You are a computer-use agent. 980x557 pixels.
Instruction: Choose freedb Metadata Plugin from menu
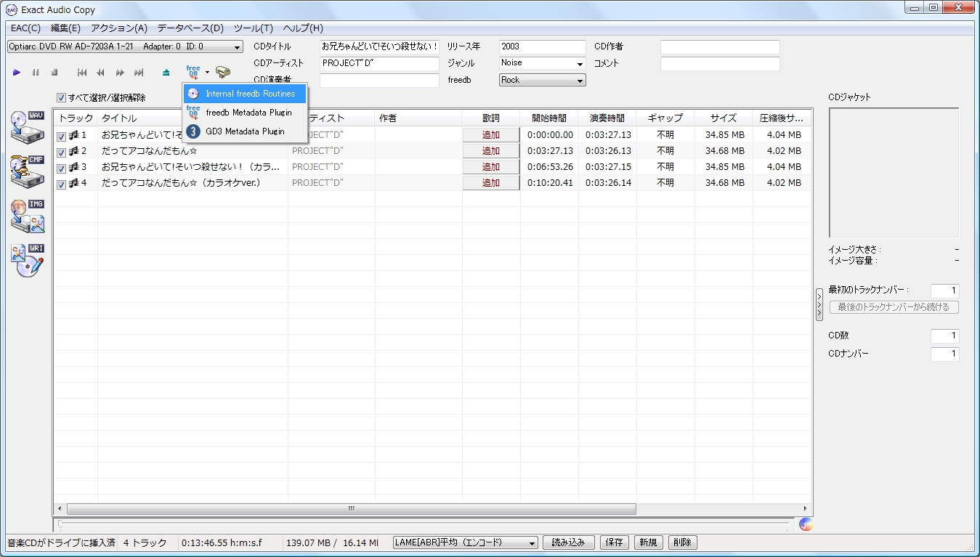point(246,113)
